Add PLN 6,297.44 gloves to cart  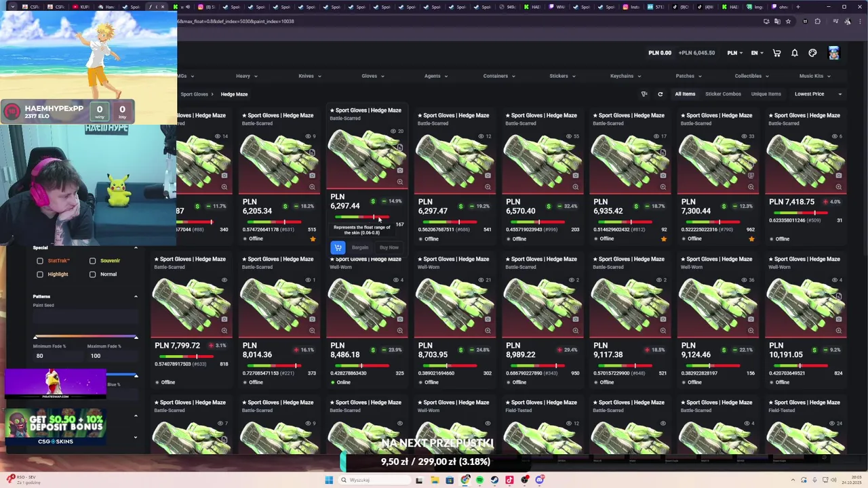[338, 247]
